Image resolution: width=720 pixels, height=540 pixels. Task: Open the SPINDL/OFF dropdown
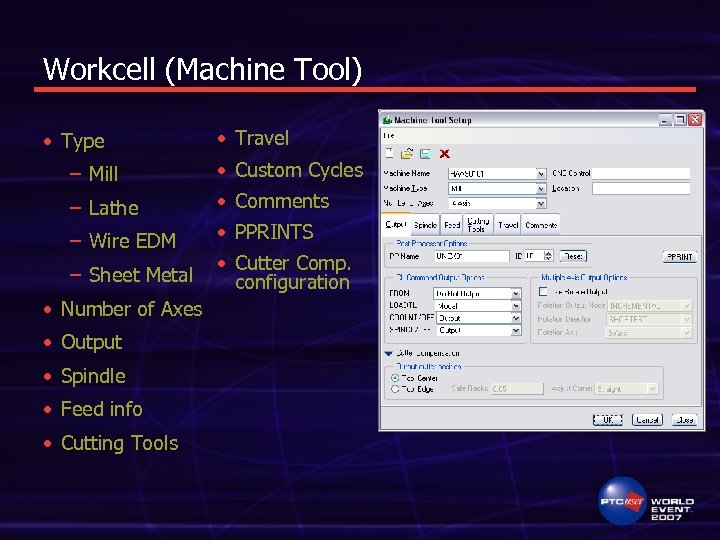point(516,330)
